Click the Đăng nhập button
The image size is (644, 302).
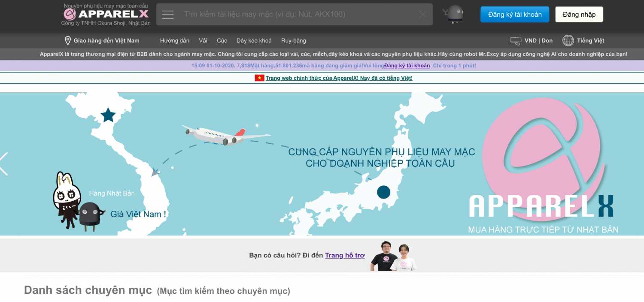click(x=579, y=15)
